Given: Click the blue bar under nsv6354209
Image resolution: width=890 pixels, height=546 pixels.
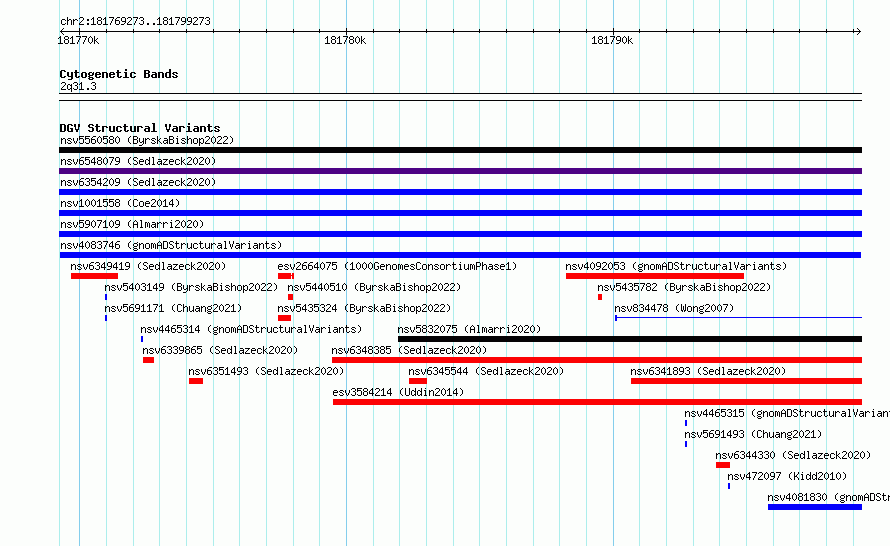Looking at the screenshot, I should point(460,192).
